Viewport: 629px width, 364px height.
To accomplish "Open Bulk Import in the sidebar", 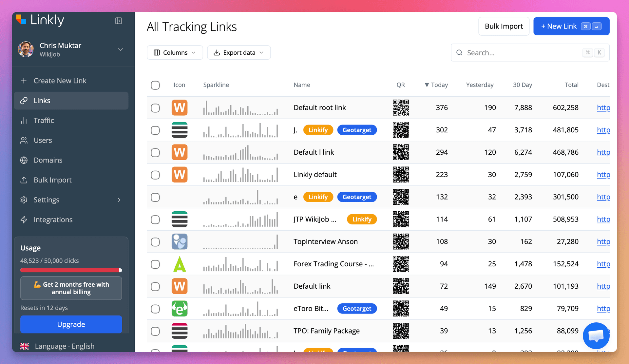I will 71,180.
